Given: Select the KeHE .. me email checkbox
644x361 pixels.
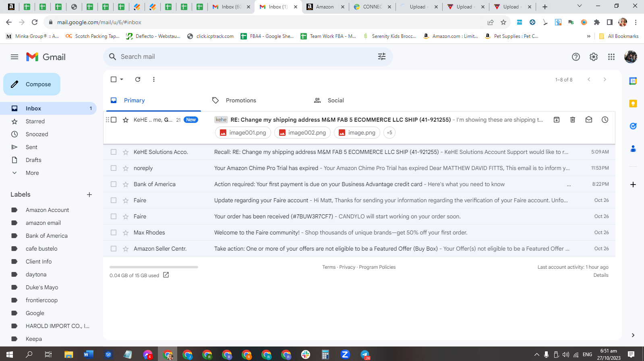Looking at the screenshot, I should click(x=114, y=120).
